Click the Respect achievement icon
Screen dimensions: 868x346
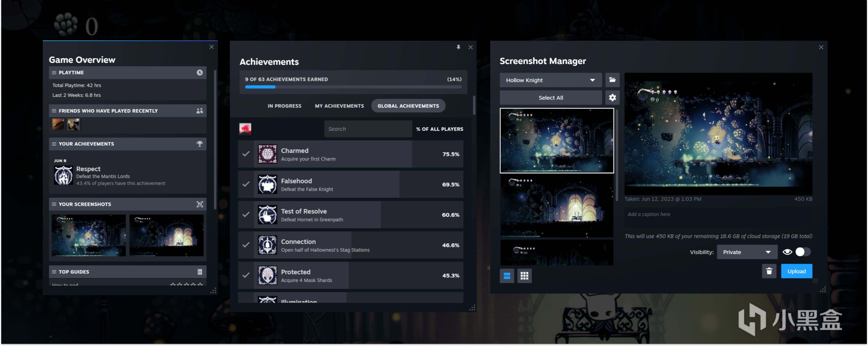(x=63, y=175)
